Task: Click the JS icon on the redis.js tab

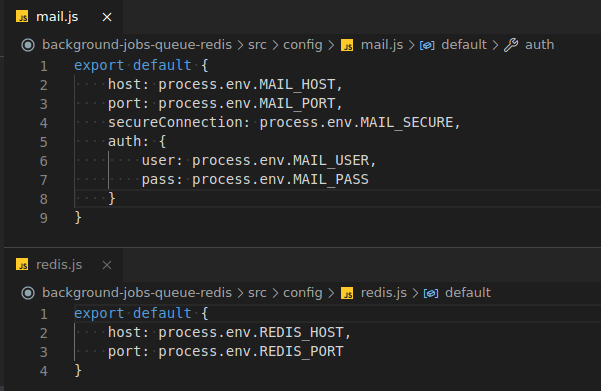Action: pyautogui.click(x=22, y=264)
